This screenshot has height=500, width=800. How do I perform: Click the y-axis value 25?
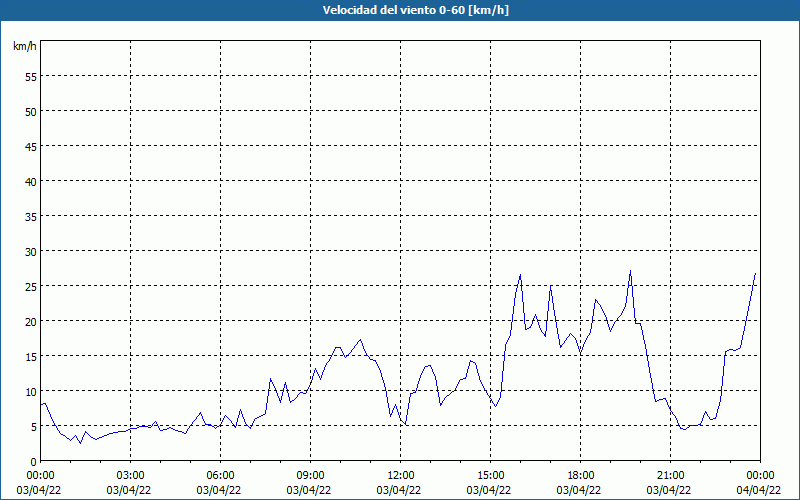31,286
